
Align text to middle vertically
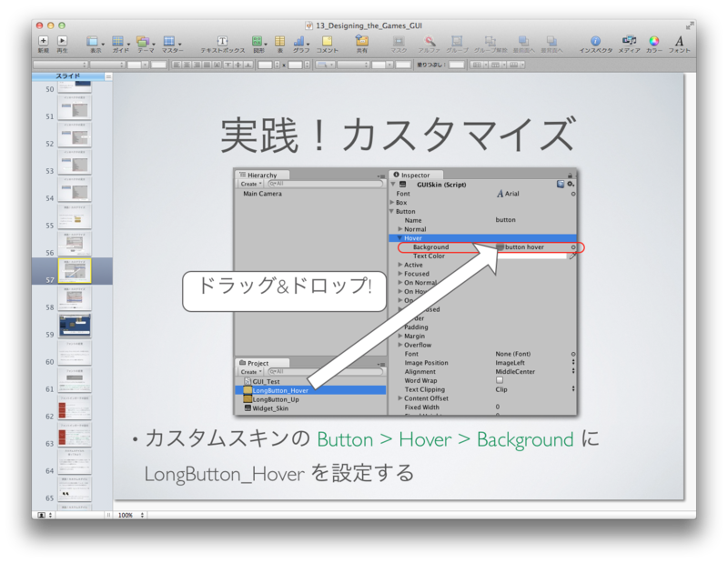238,65
